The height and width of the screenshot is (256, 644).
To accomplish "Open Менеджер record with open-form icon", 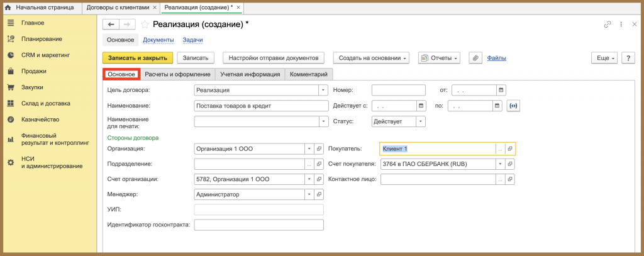I will [319, 194].
